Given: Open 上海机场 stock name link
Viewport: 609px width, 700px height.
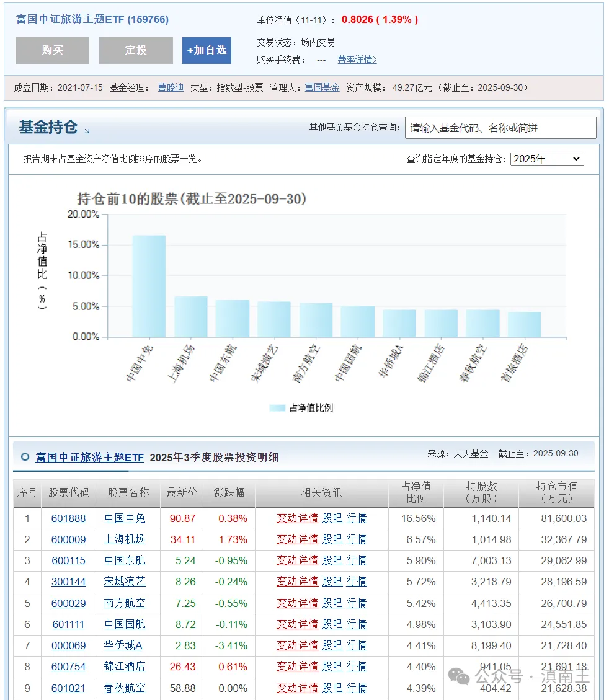Looking at the screenshot, I should (125, 539).
